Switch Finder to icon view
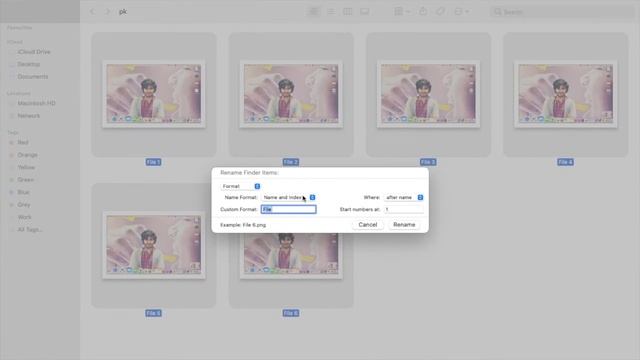The width and height of the screenshot is (640, 360). coord(313,12)
